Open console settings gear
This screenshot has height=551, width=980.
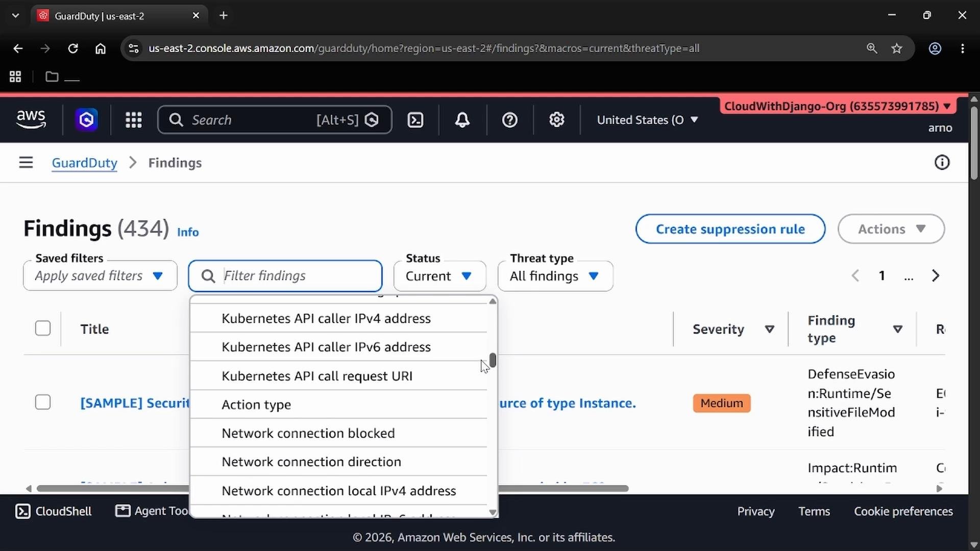tap(557, 120)
